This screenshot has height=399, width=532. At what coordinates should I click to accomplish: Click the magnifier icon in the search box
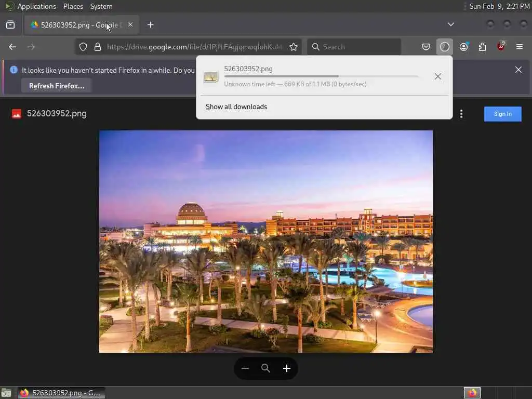coord(315,47)
